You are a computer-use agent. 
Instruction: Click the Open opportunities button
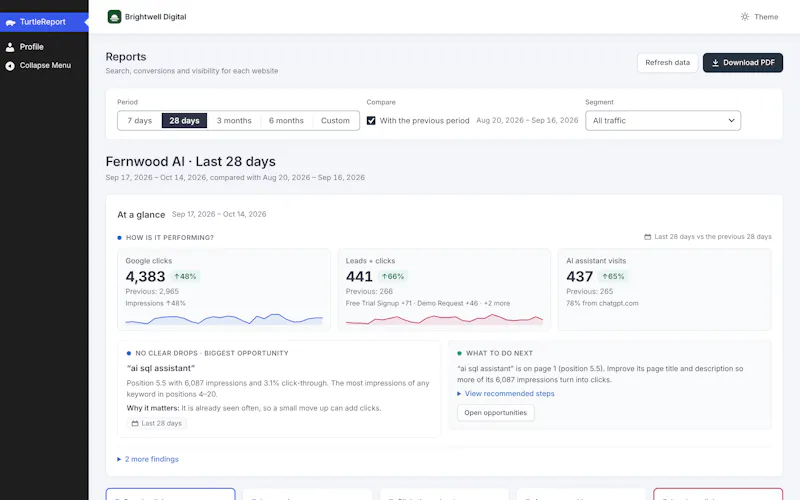[x=495, y=413]
